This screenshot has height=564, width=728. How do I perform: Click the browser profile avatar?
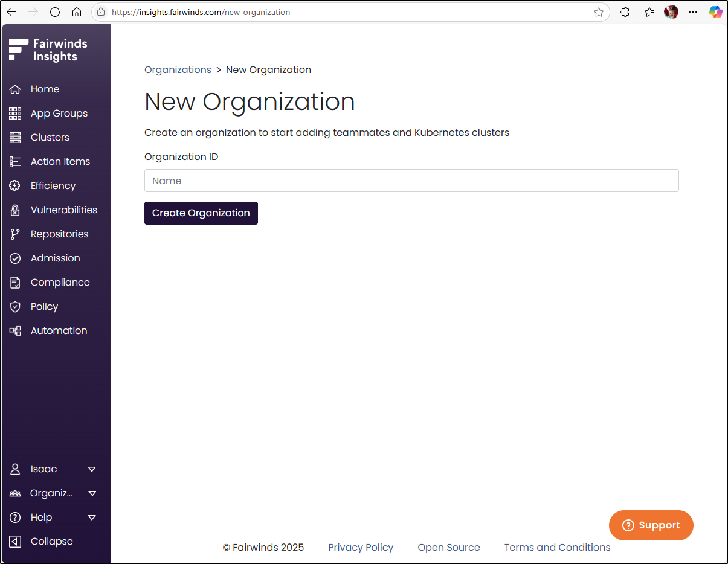tap(671, 12)
